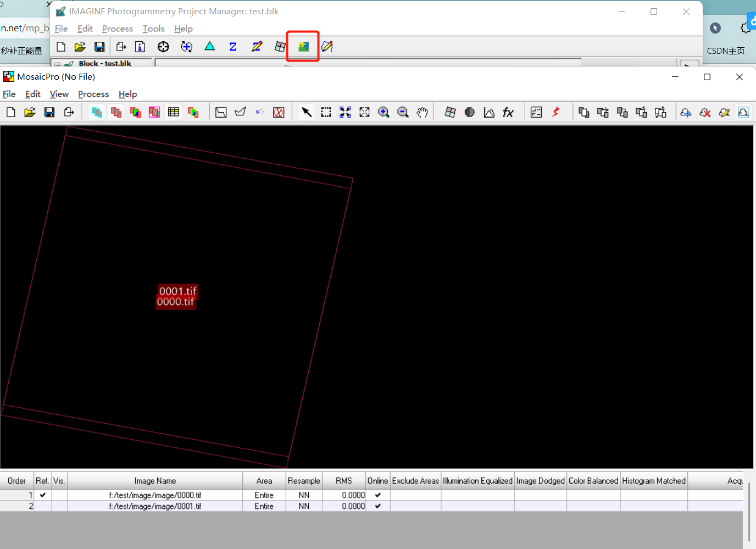Click the Image Name column header
This screenshot has width=756, height=549.
tap(155, 481)
